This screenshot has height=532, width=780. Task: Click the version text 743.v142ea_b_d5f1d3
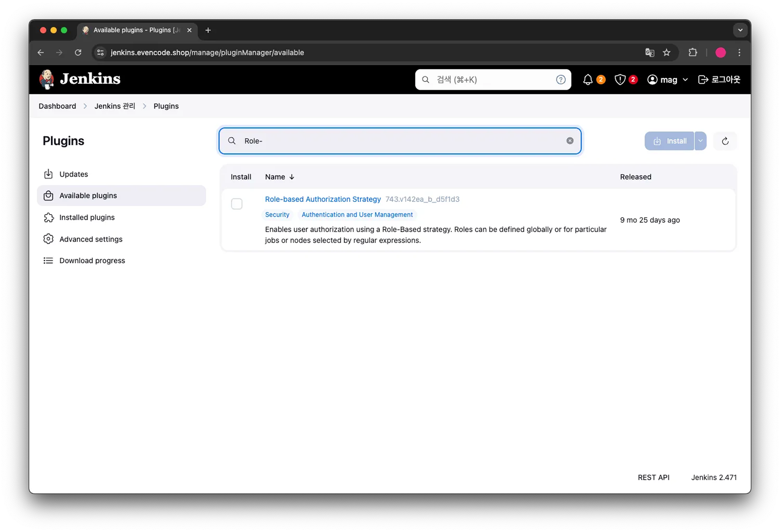click(422, 199)
